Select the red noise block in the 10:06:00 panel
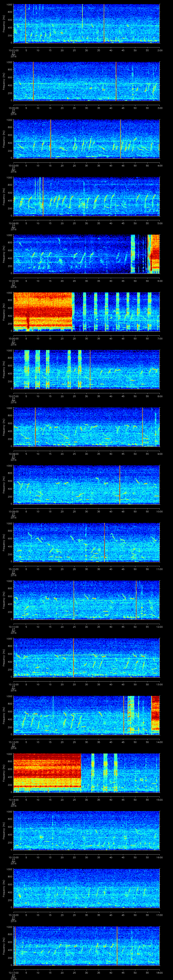The width and height of the screenshot is (173, 980). [43, 312]
